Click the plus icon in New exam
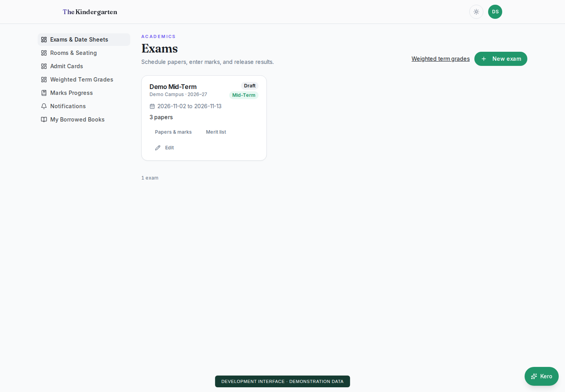Screen dimensions: 565x392 coord(484,59)
